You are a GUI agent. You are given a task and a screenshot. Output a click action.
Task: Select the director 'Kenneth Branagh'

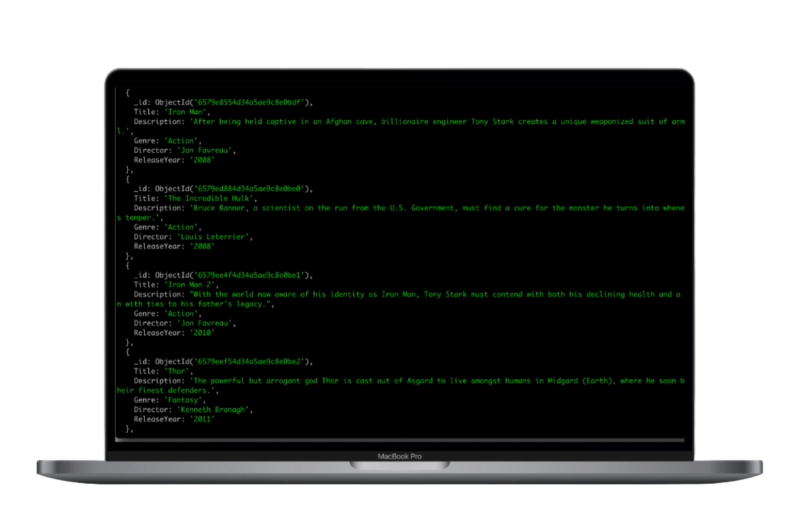pos(213,410)
